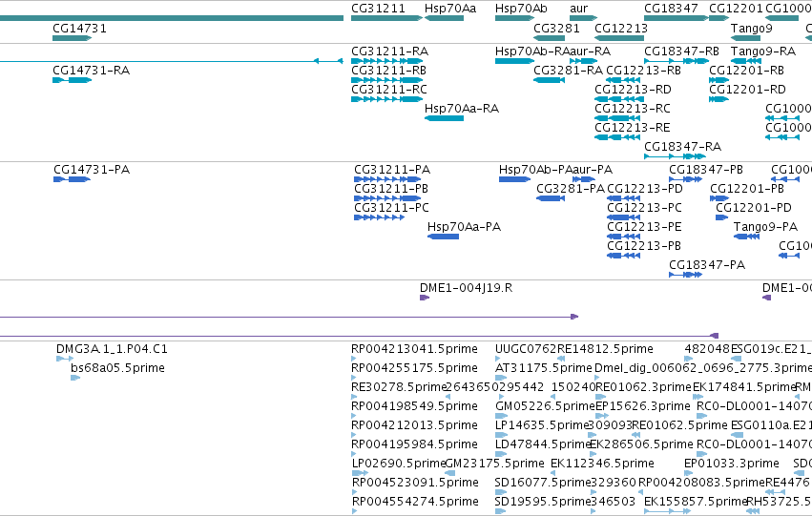812x516 pixels.
Task: Click the CG12213-PD protein label
Action: (x=645, y=189)
